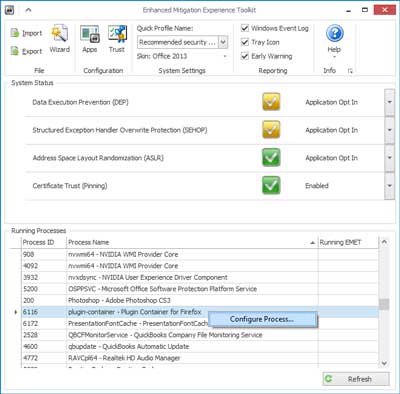Click the Certificate Trust green checkmark icon

click(x=271, y=185)
